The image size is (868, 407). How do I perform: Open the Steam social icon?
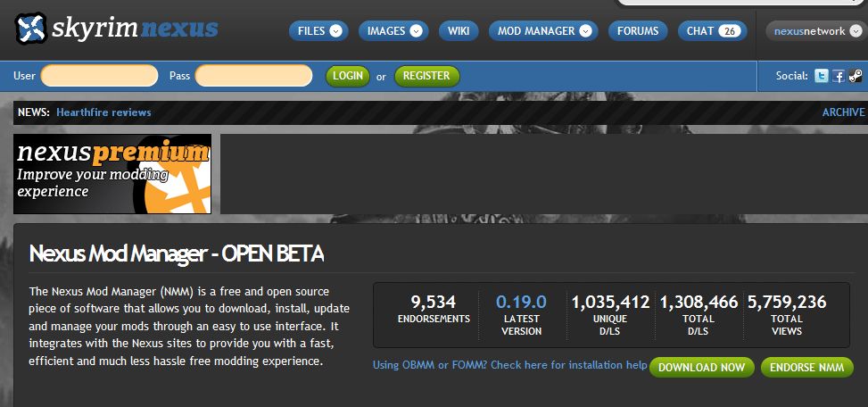[856, 76]
